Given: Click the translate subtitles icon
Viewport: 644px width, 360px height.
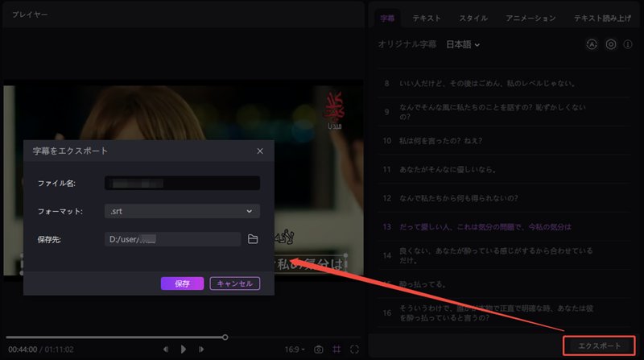Looking at the screenshot, I should tap(592, 44).
